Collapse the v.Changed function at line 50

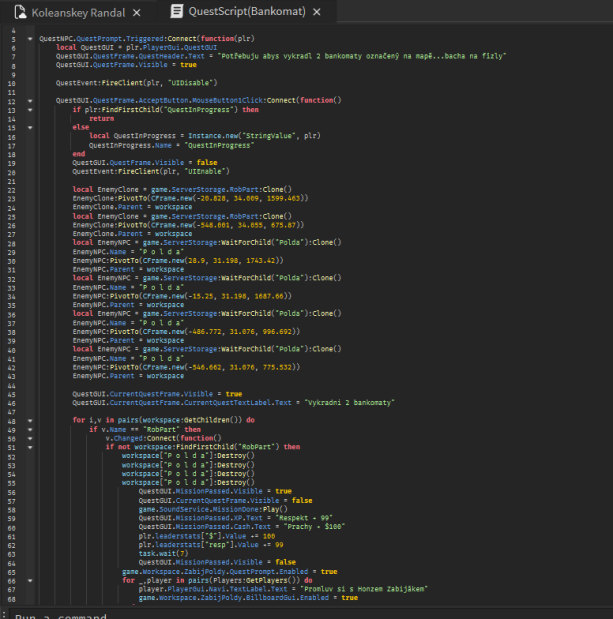tap(30, 438)
